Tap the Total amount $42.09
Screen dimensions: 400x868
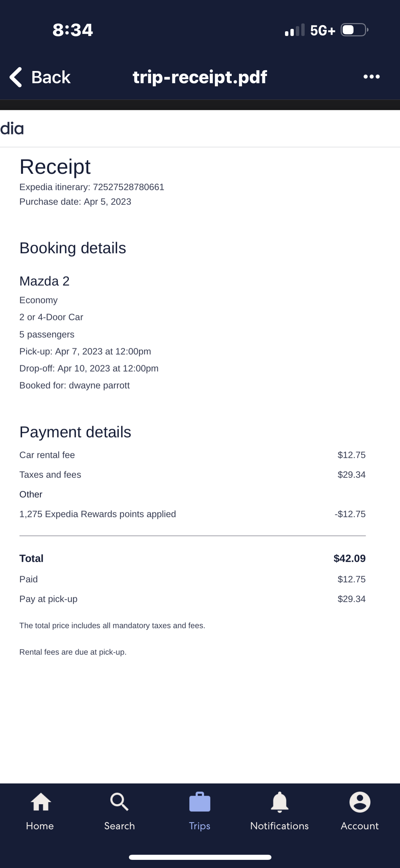349,559
